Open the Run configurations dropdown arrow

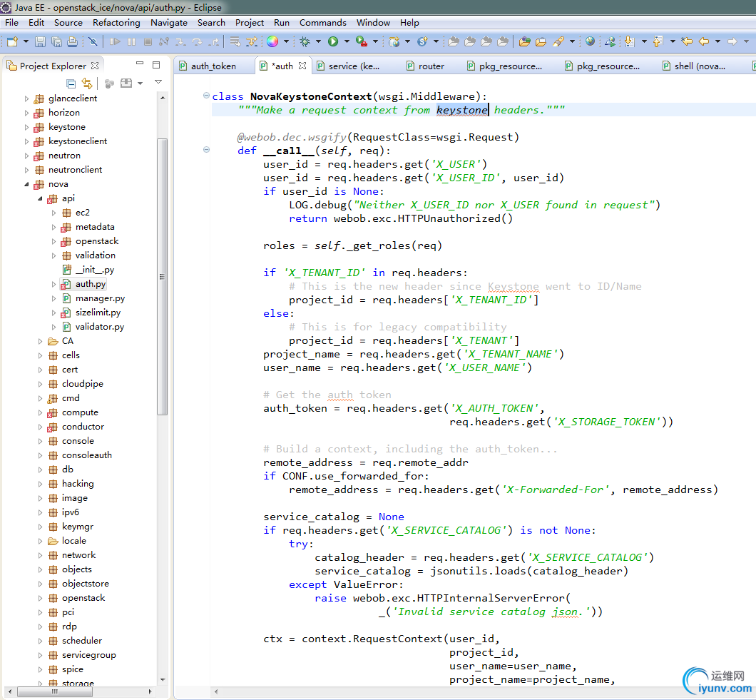pos(347,41)
